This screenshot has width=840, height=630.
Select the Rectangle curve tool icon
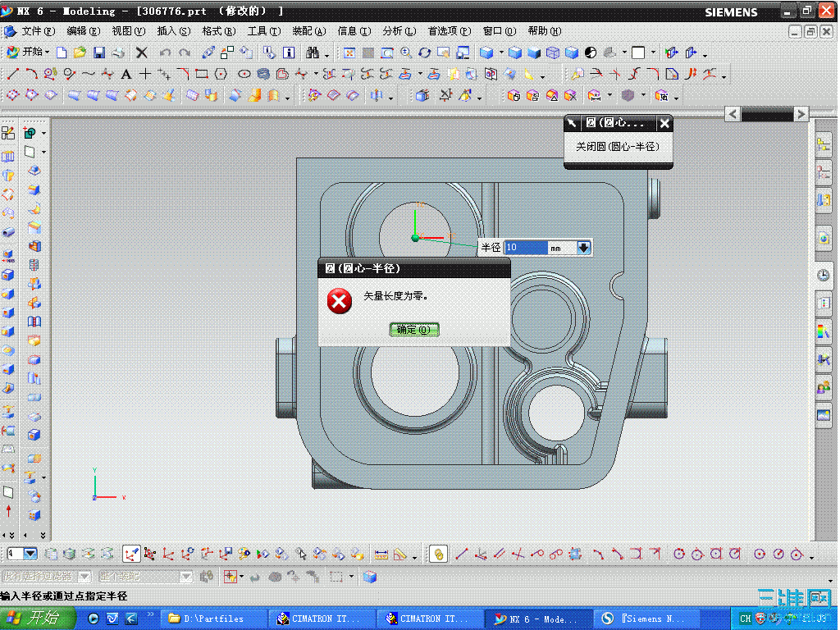tap(201, 75)
